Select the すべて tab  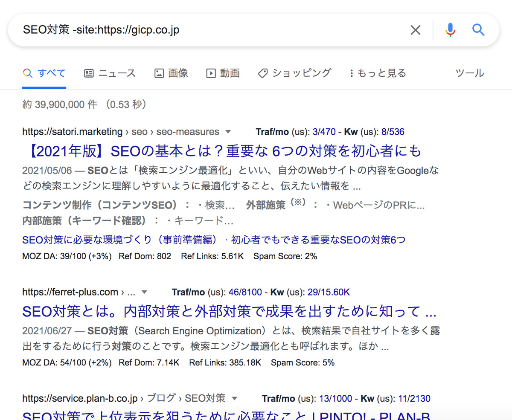click(x=44, y=73)
